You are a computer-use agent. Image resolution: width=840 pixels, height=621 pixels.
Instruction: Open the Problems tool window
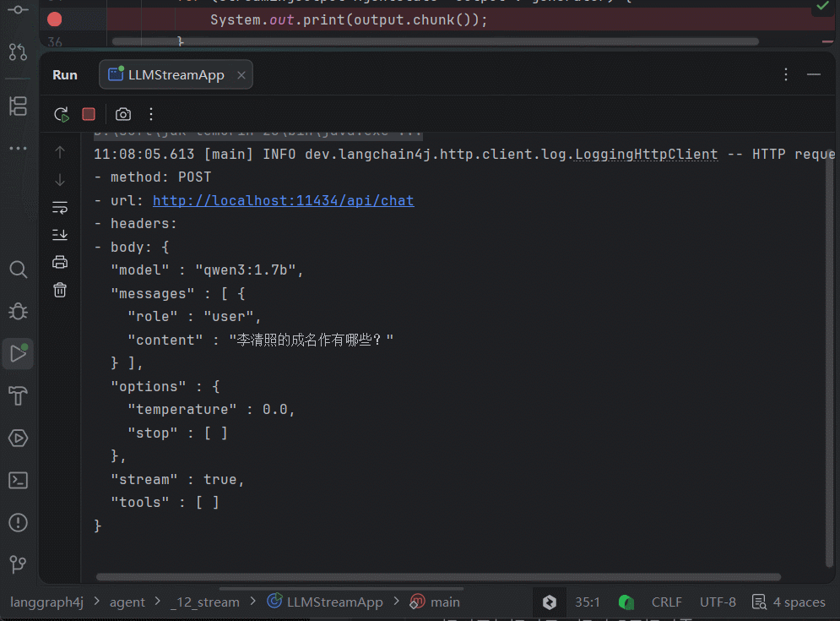18,522
